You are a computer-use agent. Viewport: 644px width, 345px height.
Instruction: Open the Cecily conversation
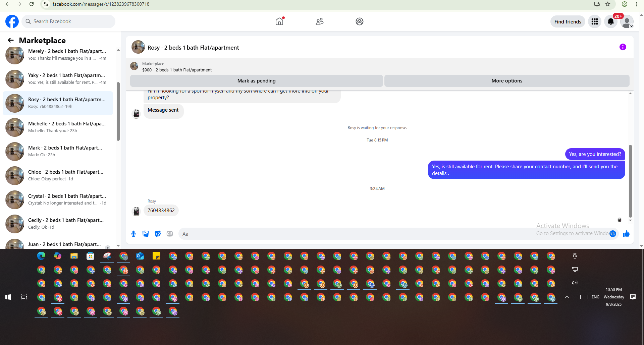pos(58,224)
